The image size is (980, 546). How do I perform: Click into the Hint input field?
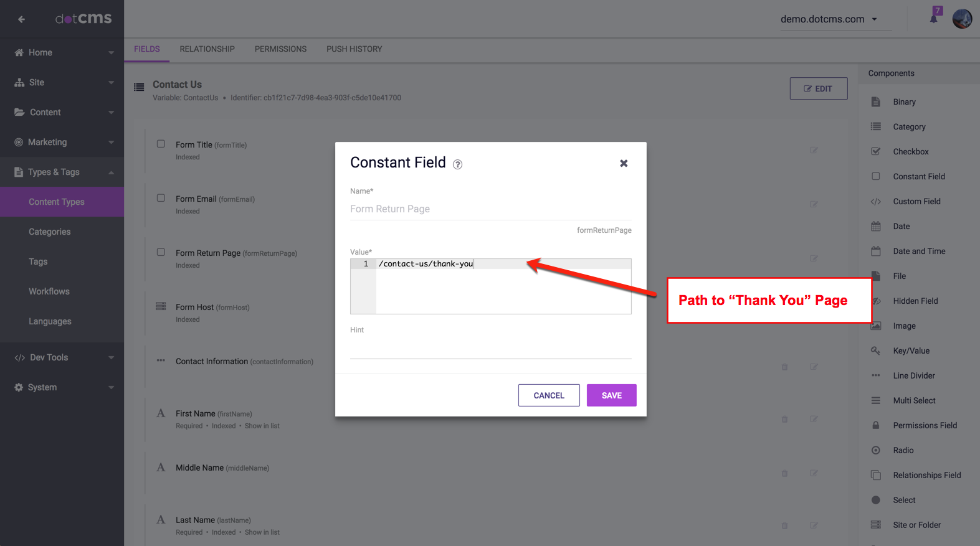point(490,348)
